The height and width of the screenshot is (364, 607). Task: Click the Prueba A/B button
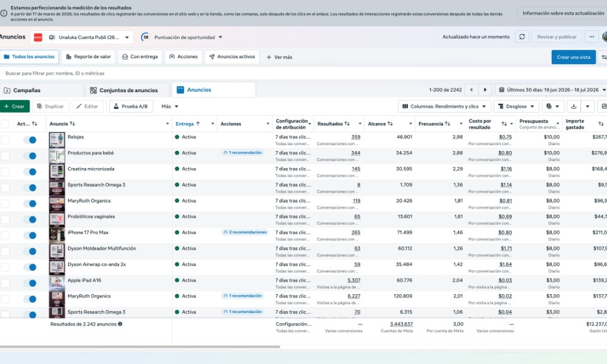click(x=131, y=106)
